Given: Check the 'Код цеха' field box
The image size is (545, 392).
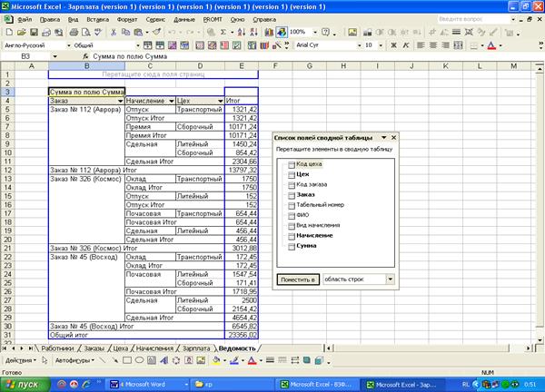Looking at the screenshot, I should click(291, 164).
